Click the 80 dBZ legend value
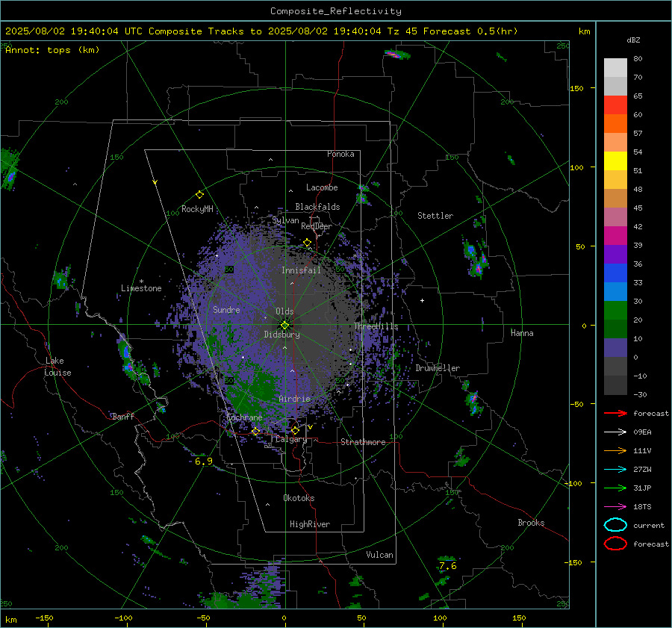The image size is (672, 628). tap(638, 58)
